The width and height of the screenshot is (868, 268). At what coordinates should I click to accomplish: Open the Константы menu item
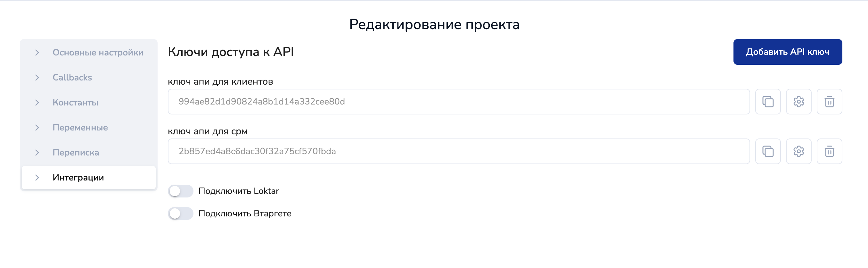(76, 103)
